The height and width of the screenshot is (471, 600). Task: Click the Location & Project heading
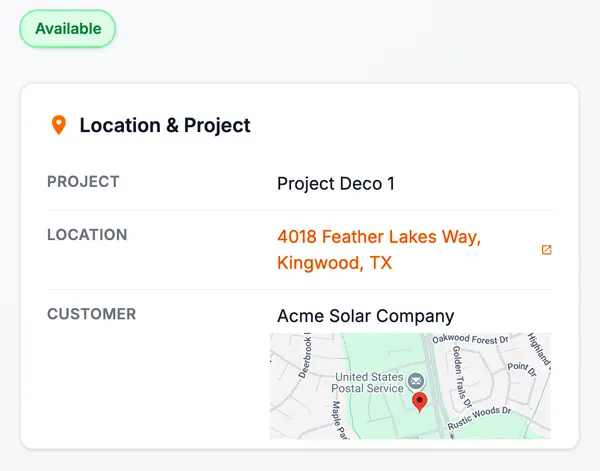pyautogui.click(x=165, y=125)
